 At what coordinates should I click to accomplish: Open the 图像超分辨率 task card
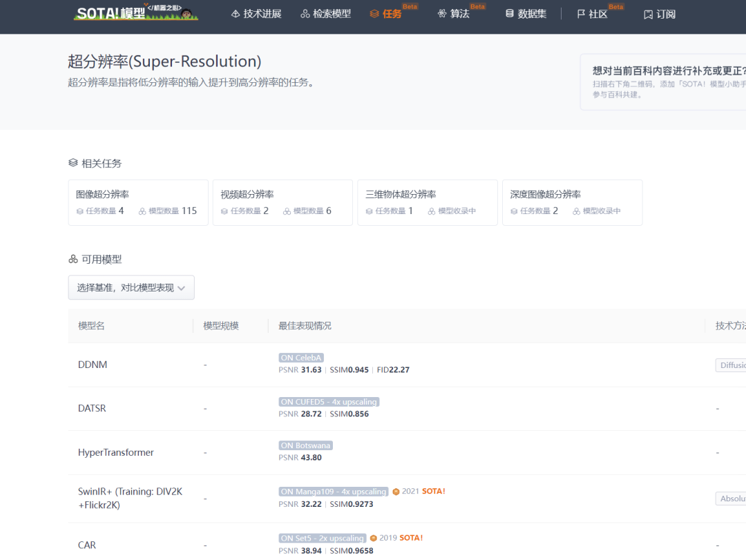138,203
